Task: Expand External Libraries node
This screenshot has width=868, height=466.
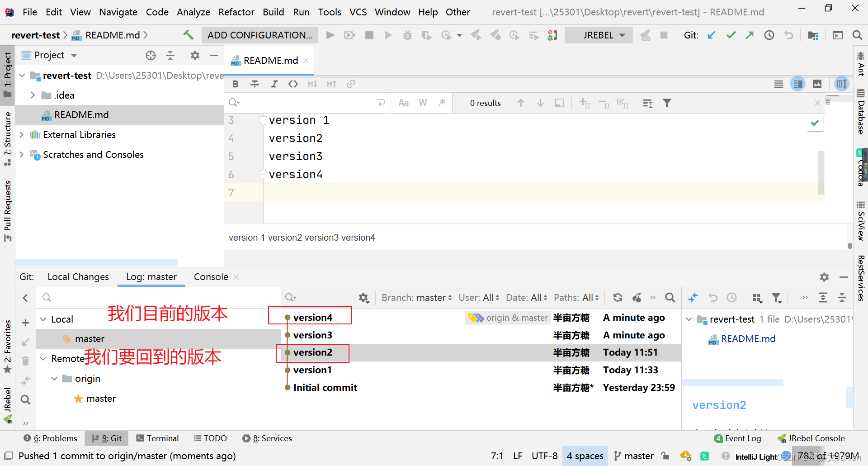Action: click(x=21, y=134)
